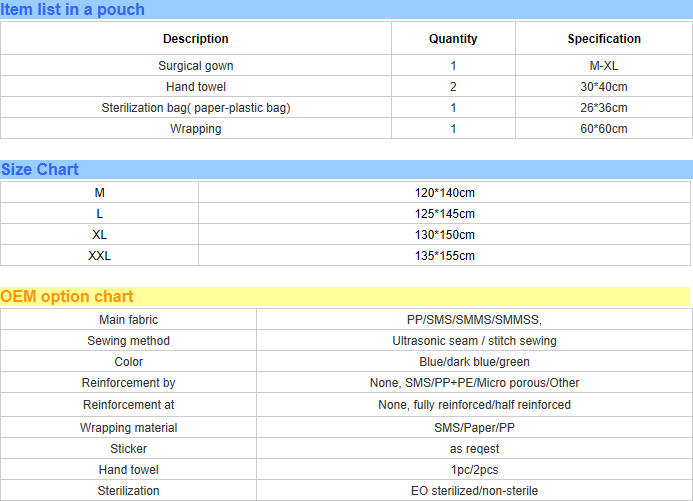Select the SMS/Paper/PP wrapping material cell

pos(474,428)
